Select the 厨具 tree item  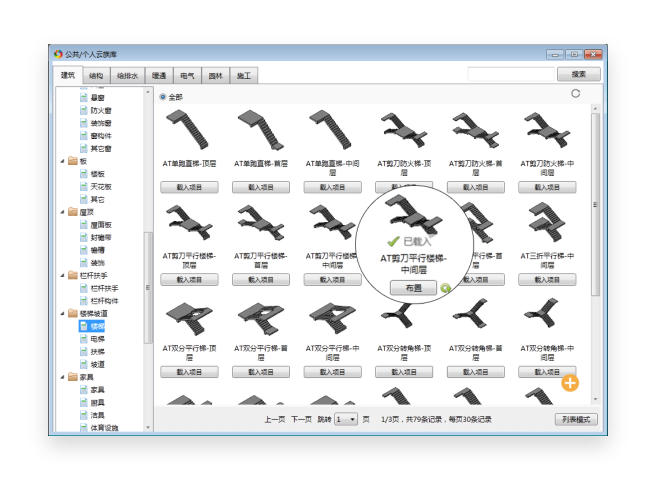click(97, 403)
